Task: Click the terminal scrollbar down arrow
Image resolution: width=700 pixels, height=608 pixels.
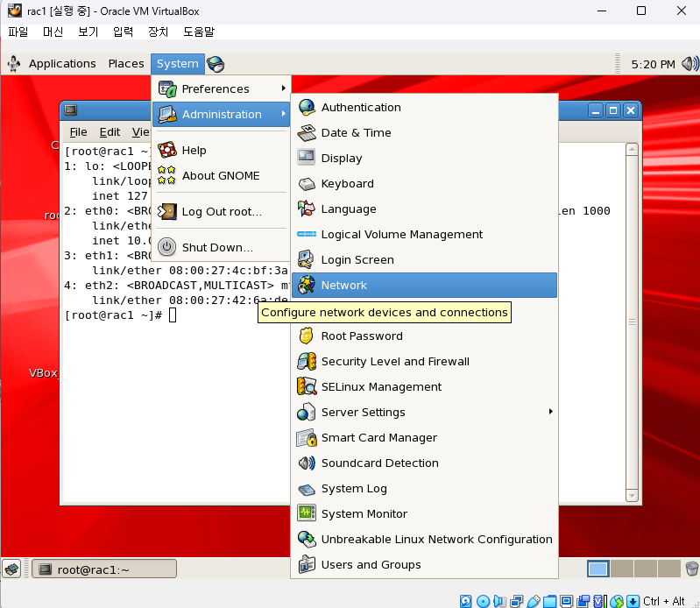Action: 632,496
